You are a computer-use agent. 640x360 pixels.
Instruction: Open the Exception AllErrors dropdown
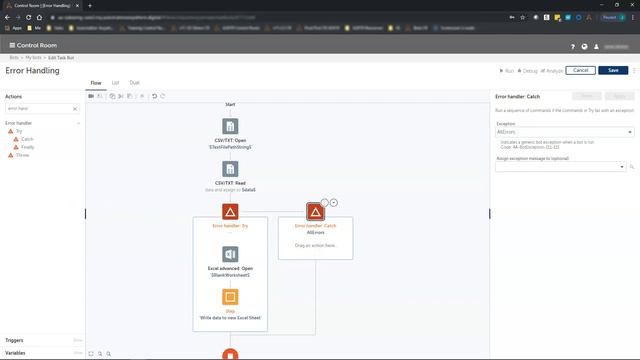pos(564,132)
